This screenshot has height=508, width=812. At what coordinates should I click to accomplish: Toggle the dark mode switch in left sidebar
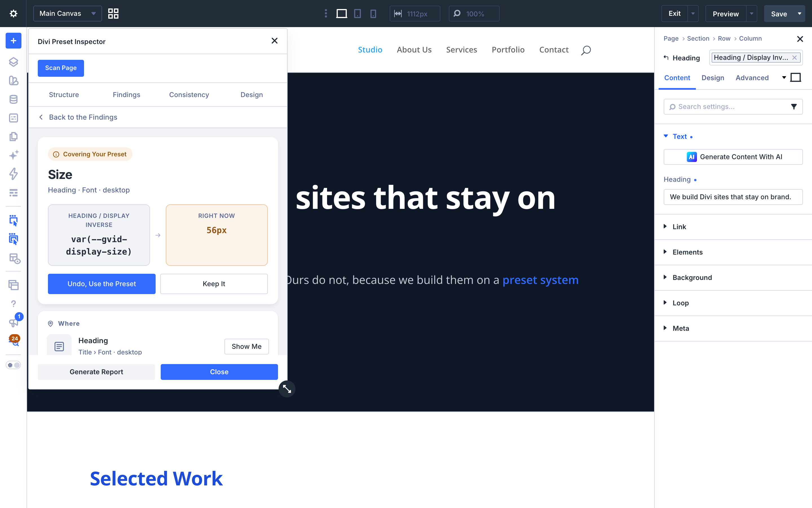pos(14,365)
